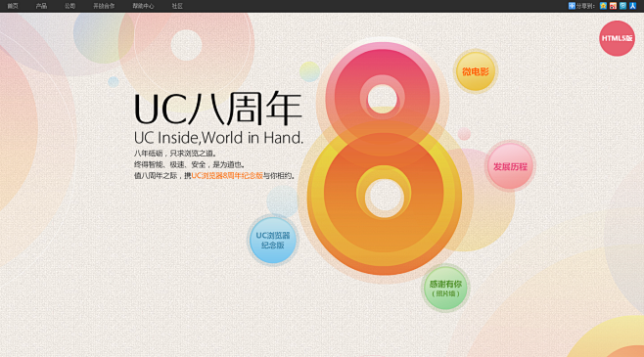644x357 pixels.
Task: Open 首页 in the top navigation
Action: [13, 6]
